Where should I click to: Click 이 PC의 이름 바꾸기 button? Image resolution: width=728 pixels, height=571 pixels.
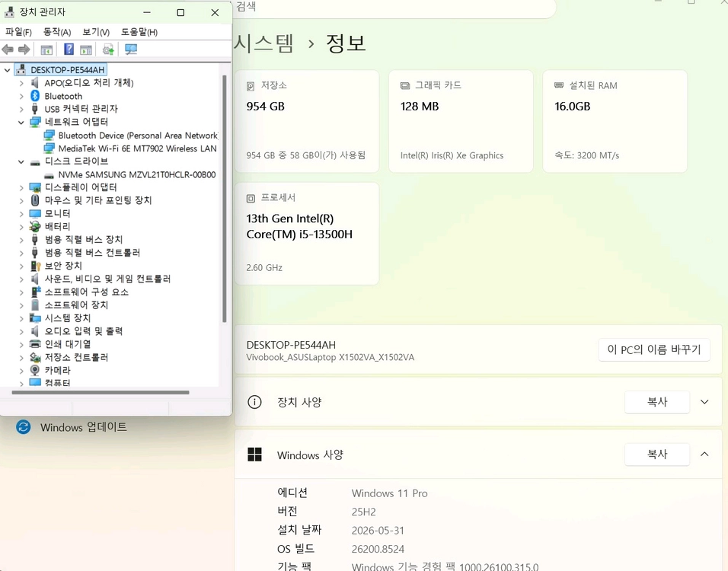[x=653, y=349]
